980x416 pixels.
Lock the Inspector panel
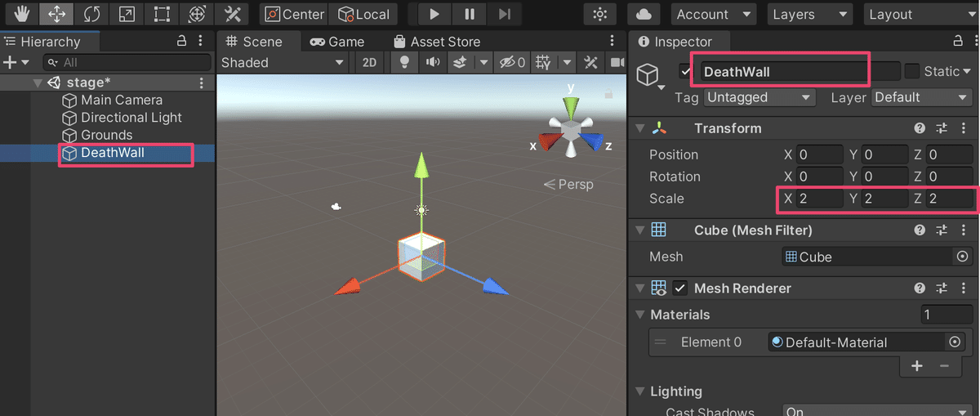point(957,41)
